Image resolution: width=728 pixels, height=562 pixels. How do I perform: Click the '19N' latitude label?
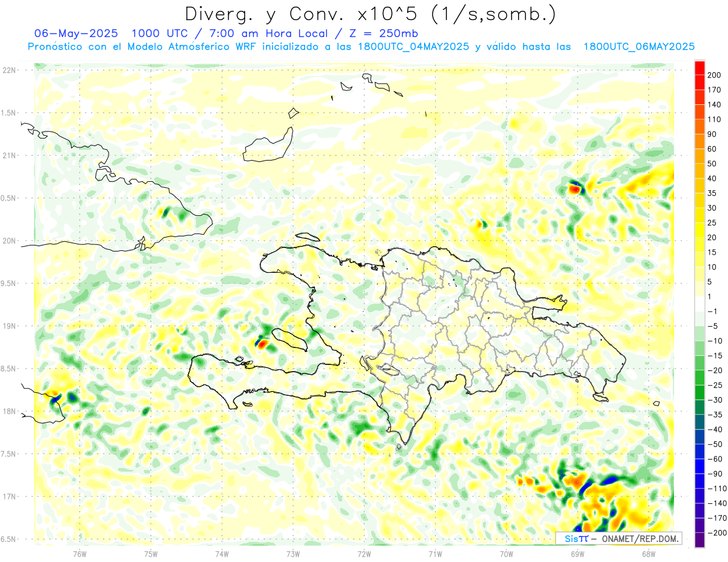click(x=8, y=326)
